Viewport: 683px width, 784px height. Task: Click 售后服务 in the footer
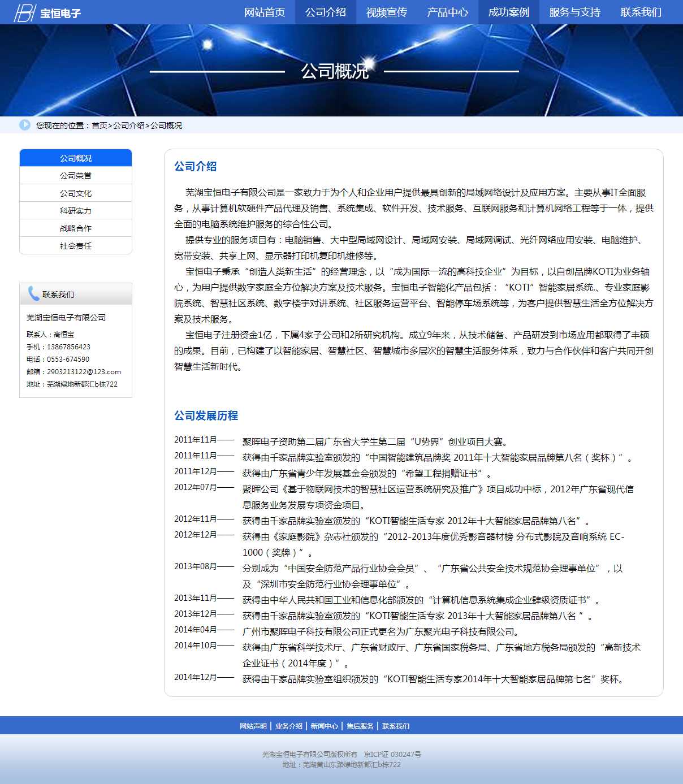[x=360, y=726]
